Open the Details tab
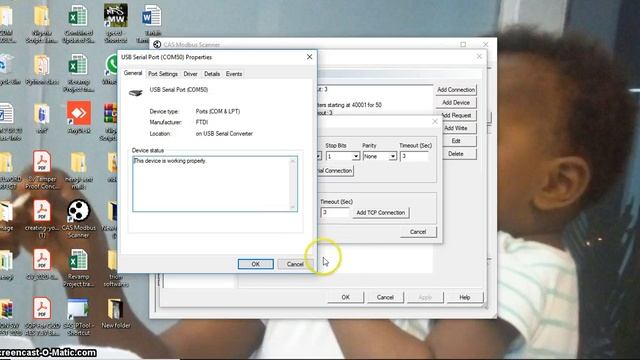The image size is (640, 360). pyautogui.click(x=212, y=74)
